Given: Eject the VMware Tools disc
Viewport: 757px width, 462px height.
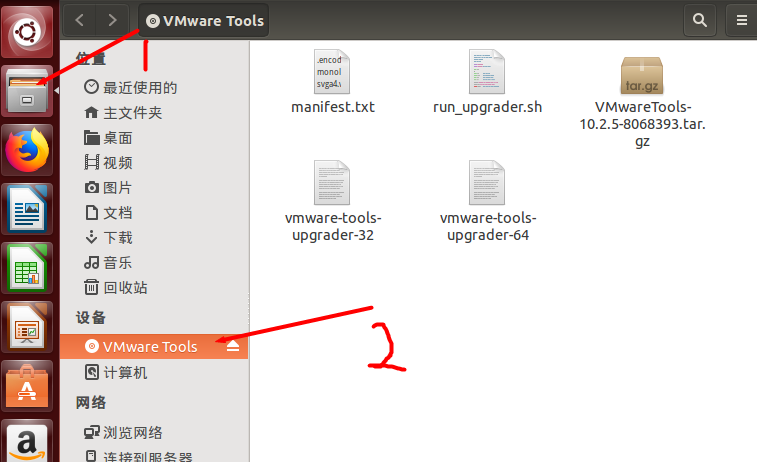Looking at the screenshot, I should [x=233, y=346].
